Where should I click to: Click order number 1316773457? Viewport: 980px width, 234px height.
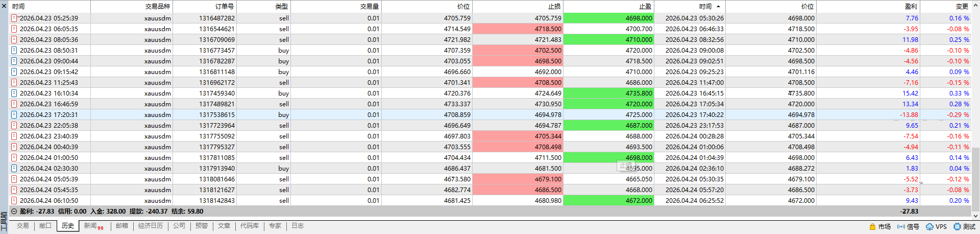coord(217,51)
